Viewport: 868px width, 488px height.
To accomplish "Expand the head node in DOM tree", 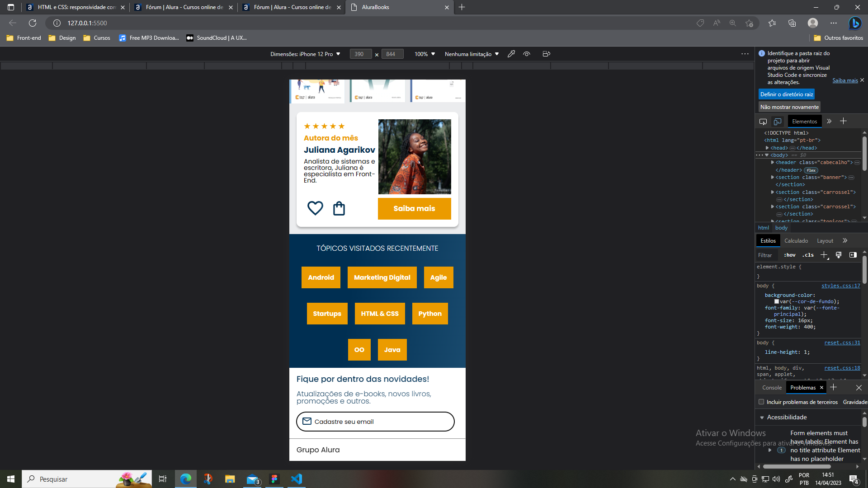I will tap(767, 148).
